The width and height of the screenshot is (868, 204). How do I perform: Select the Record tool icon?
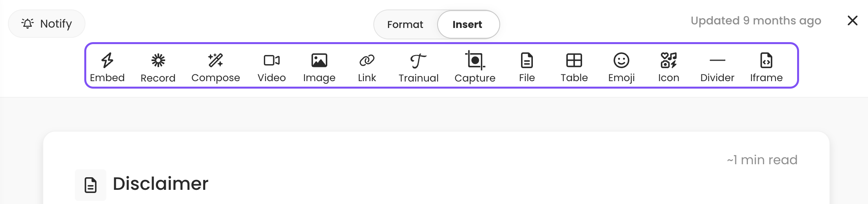pos(158,67)
